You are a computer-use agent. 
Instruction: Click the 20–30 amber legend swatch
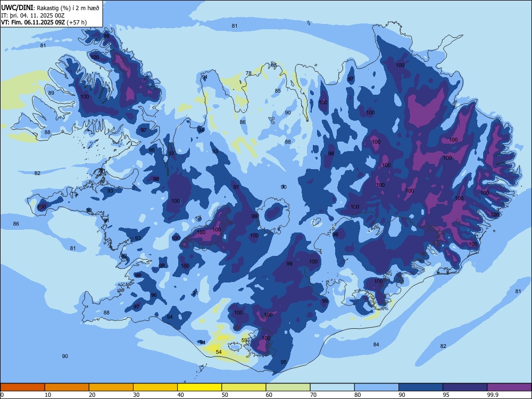tap(111, 387)
